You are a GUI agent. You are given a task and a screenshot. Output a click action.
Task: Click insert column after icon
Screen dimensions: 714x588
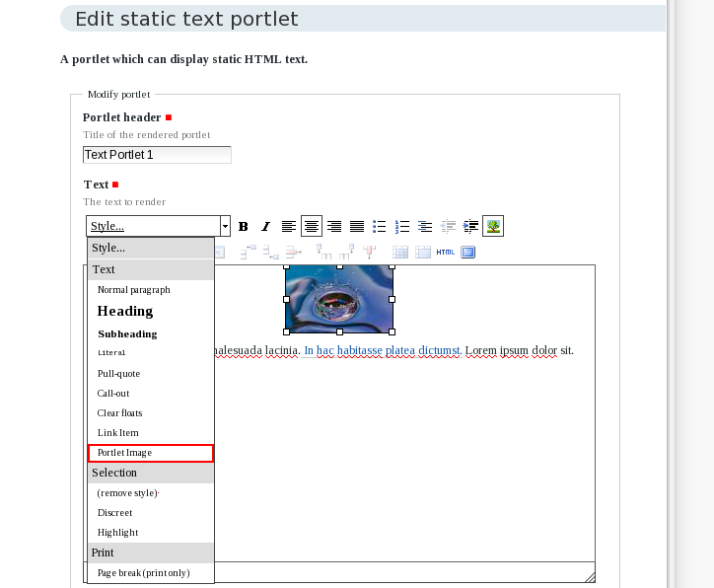pyautogui.click(x=346, y=252)
